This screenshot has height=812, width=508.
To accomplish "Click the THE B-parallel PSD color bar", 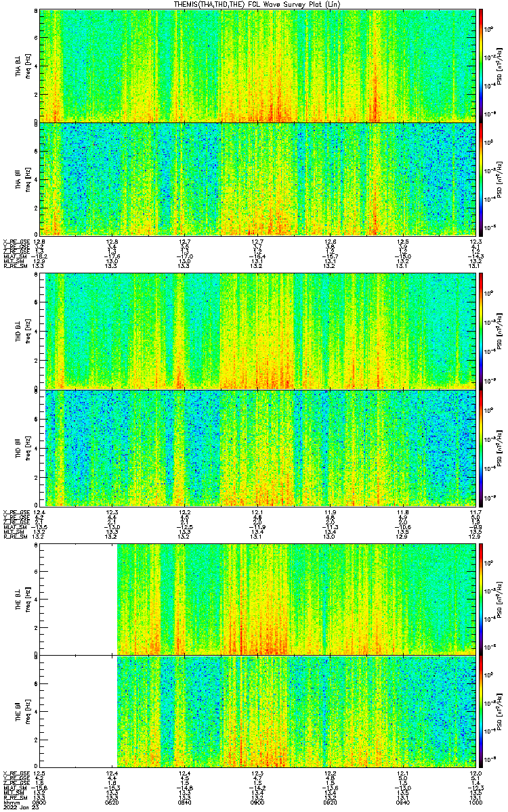I will (x=481, y=710).
